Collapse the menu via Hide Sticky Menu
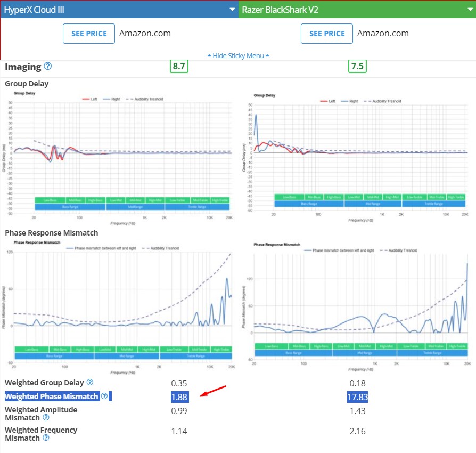476x453 pixels. [239, 55]
